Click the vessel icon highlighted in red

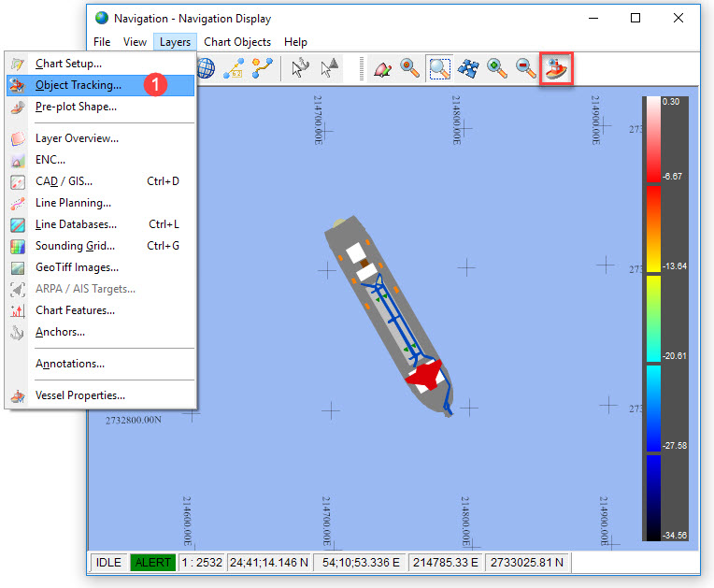(557, 68)
